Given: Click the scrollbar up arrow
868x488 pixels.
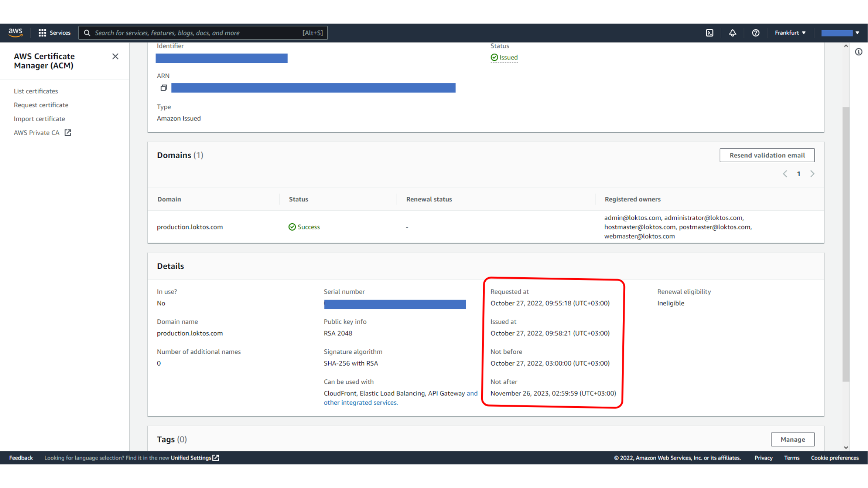Looking at the screenshot, I should point(846,46).
